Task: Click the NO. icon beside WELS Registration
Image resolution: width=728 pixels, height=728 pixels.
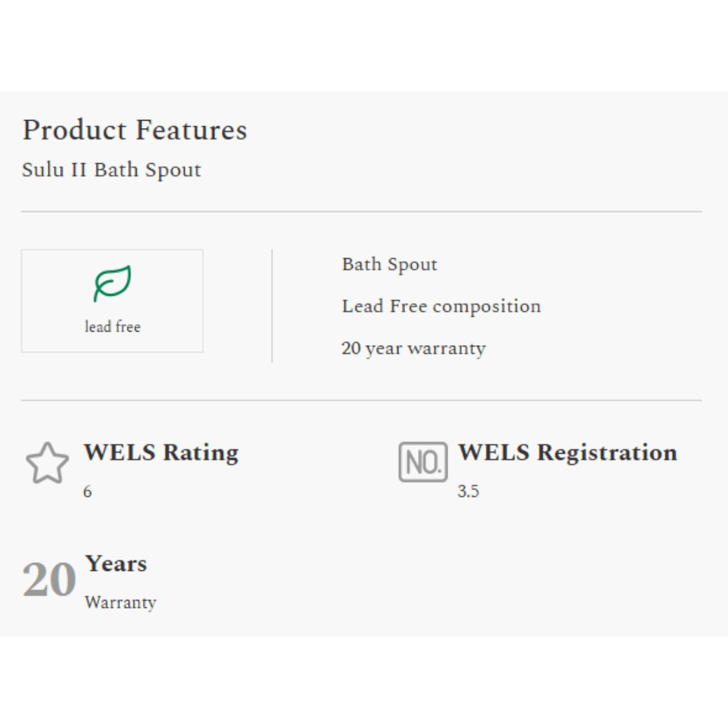Action: click(x=423, y=462)
